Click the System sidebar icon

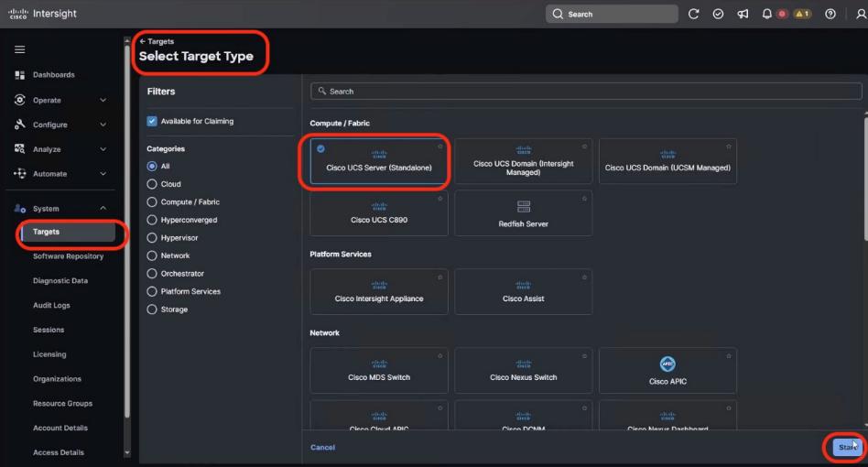coord(20,209)
